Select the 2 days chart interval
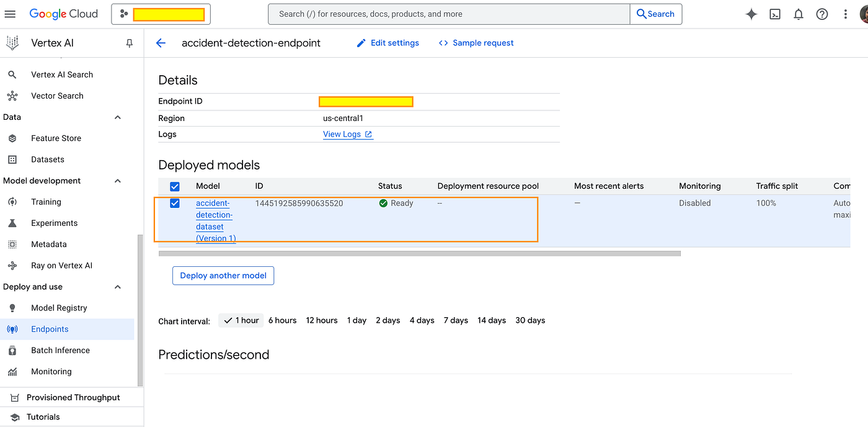868x427 pixels. point(388,320)
